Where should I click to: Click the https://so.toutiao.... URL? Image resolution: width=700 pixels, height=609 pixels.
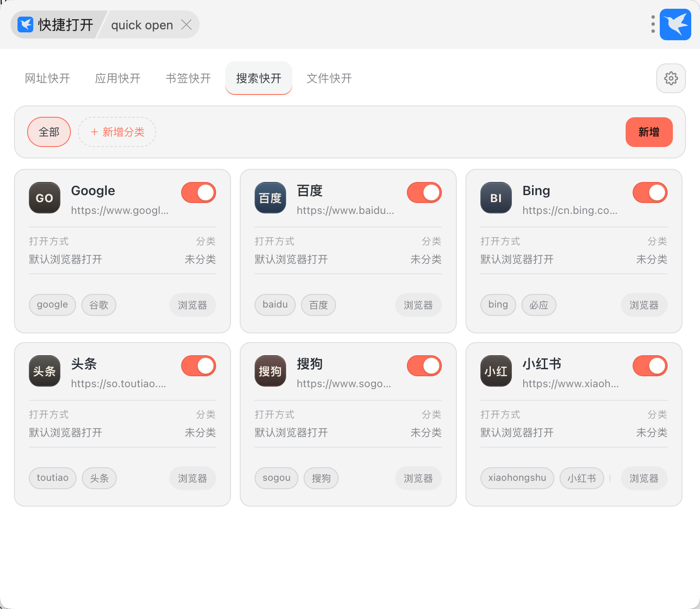[x=119, y=384]
